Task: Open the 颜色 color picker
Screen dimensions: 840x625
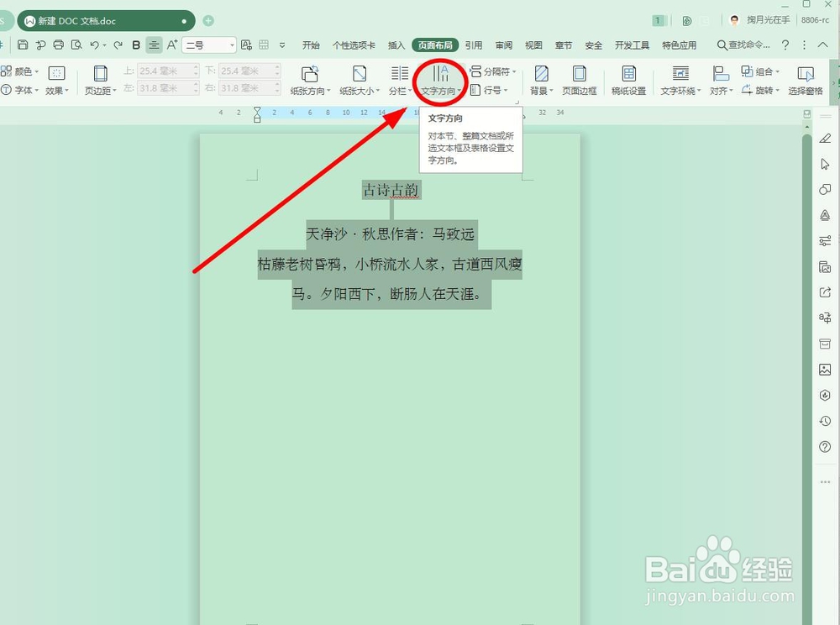Action: (x=24, y=71)
